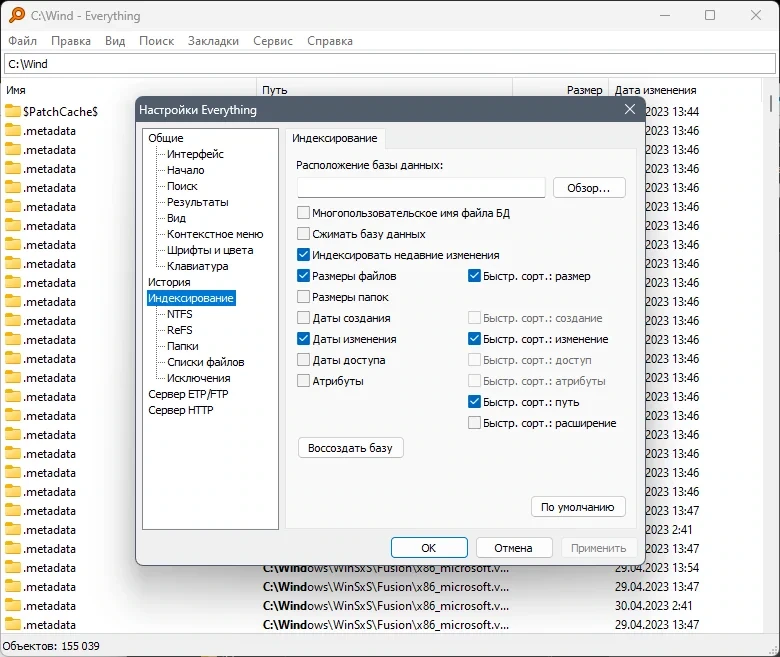Open the Справка menu
Viewport: 780px width, 657px height.
click(x=330, y=41)
